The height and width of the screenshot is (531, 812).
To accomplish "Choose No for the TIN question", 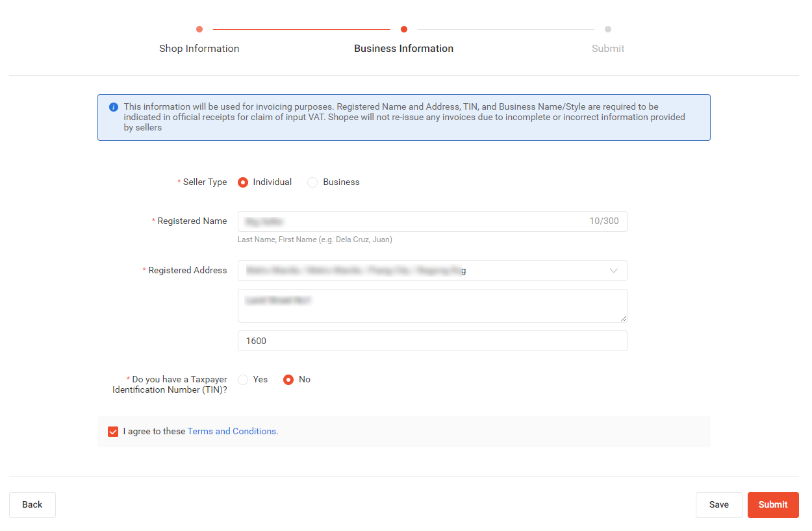I will [x=286, y=379].
